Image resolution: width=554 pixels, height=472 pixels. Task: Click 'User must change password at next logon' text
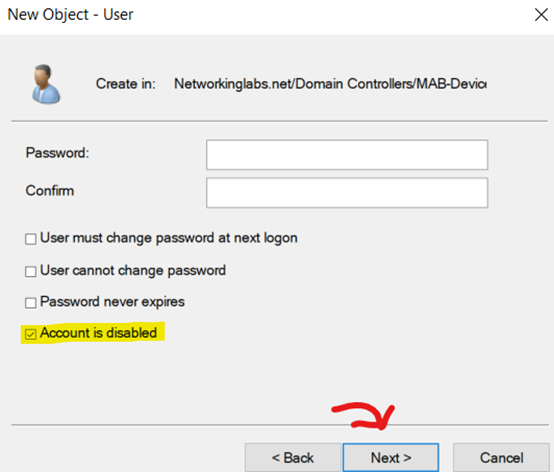click(x=169, y=238)
